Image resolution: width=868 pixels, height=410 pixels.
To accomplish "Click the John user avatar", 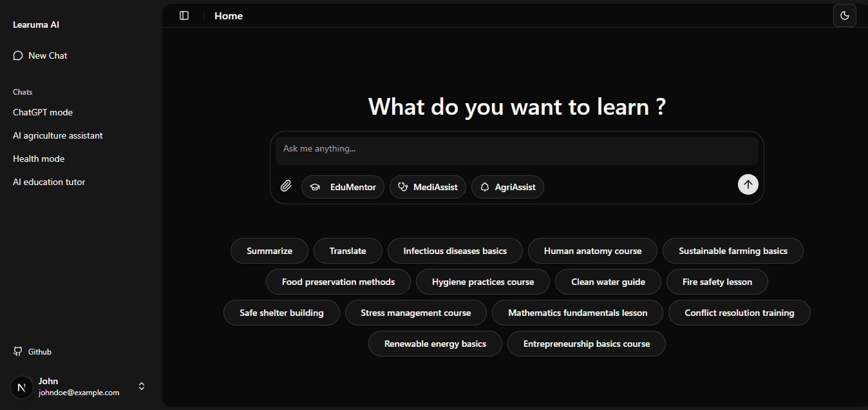I will click(22, 387).
